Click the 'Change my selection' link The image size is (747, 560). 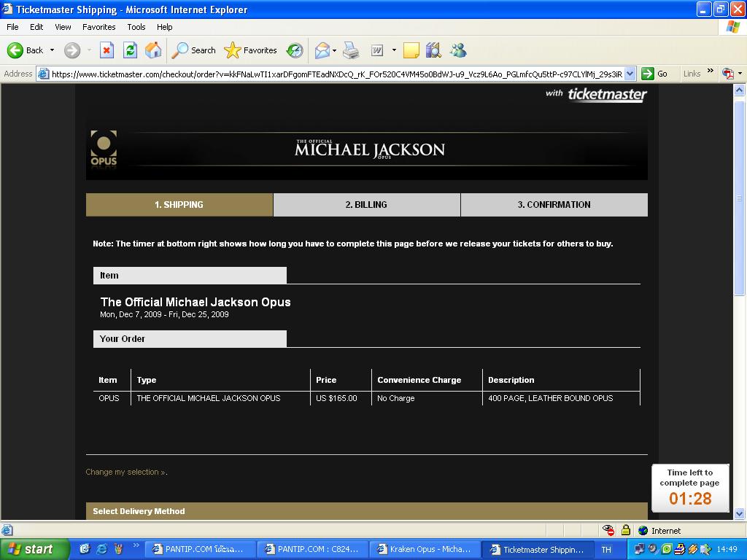point(125,472)
